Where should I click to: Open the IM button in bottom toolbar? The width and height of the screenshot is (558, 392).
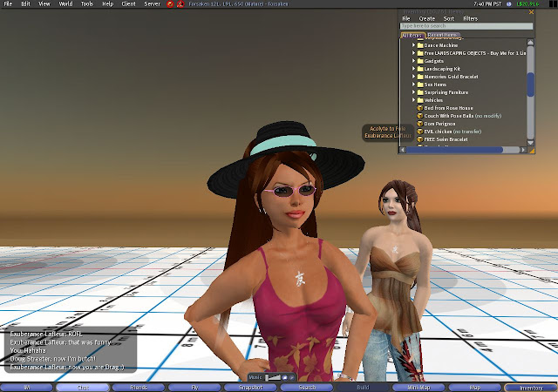coord(27,388)
